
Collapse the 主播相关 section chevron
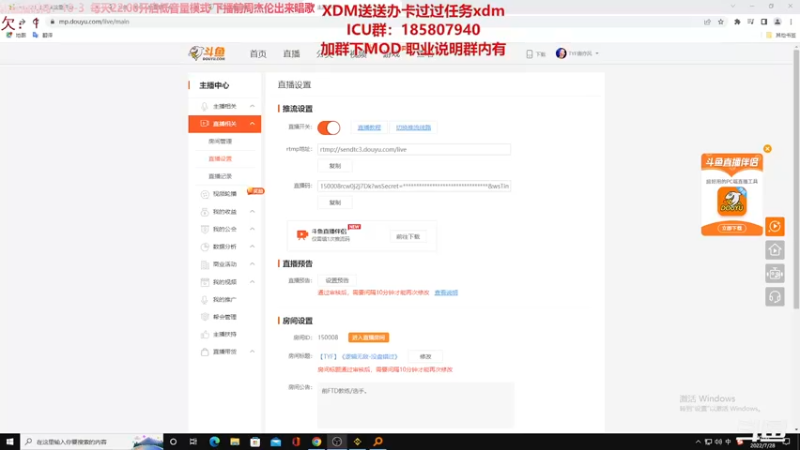pyautogui.click(x=252, y=106)
